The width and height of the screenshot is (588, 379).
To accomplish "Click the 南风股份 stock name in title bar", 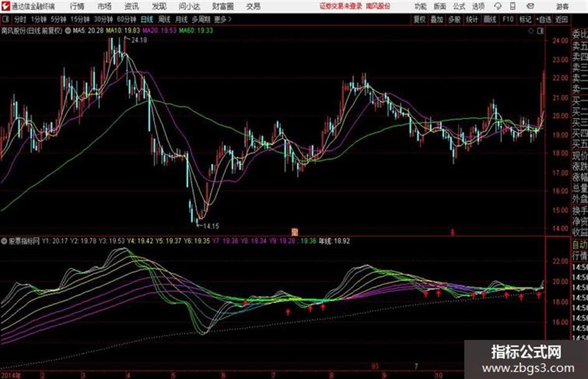I will (378, 6).
